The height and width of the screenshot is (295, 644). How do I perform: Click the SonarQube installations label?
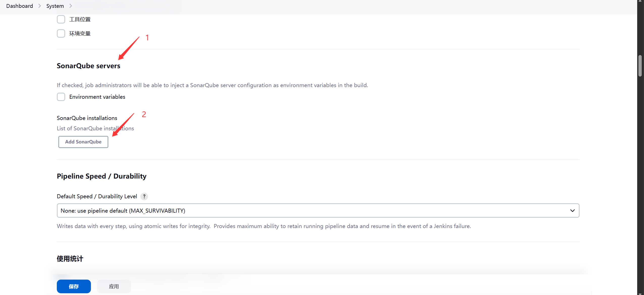[x=87, y=118]
